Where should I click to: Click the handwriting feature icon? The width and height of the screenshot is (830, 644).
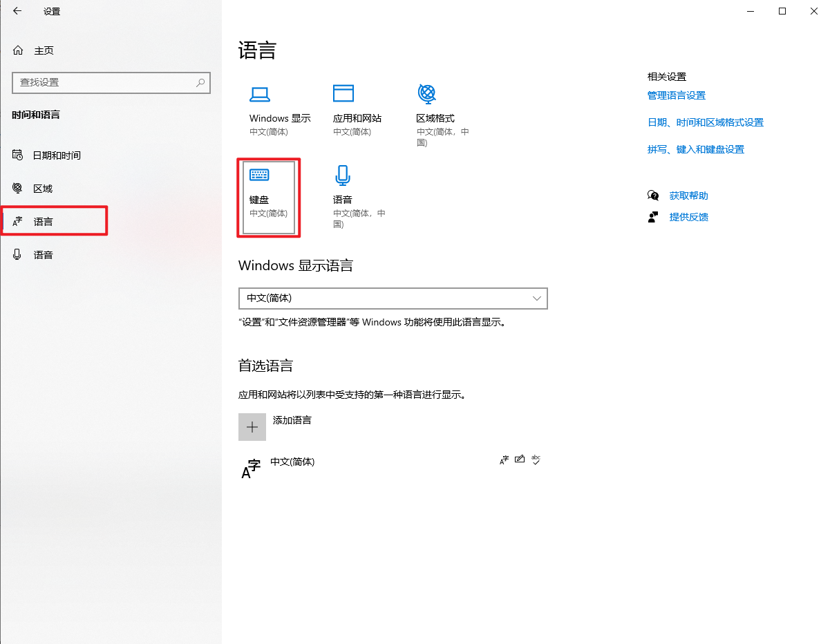(x=520, y=460)
